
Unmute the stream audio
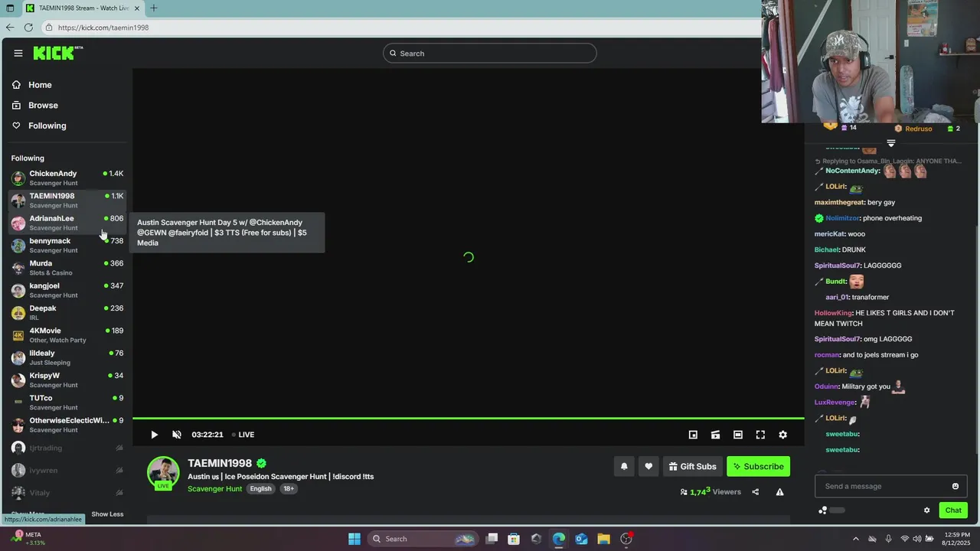click(x=177, y=435)
